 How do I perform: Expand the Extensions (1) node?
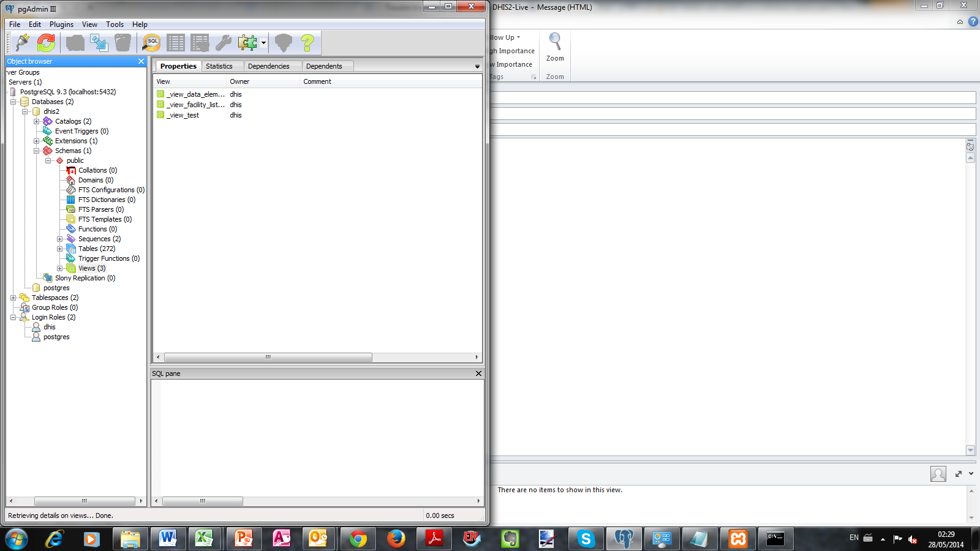point(36,141)
